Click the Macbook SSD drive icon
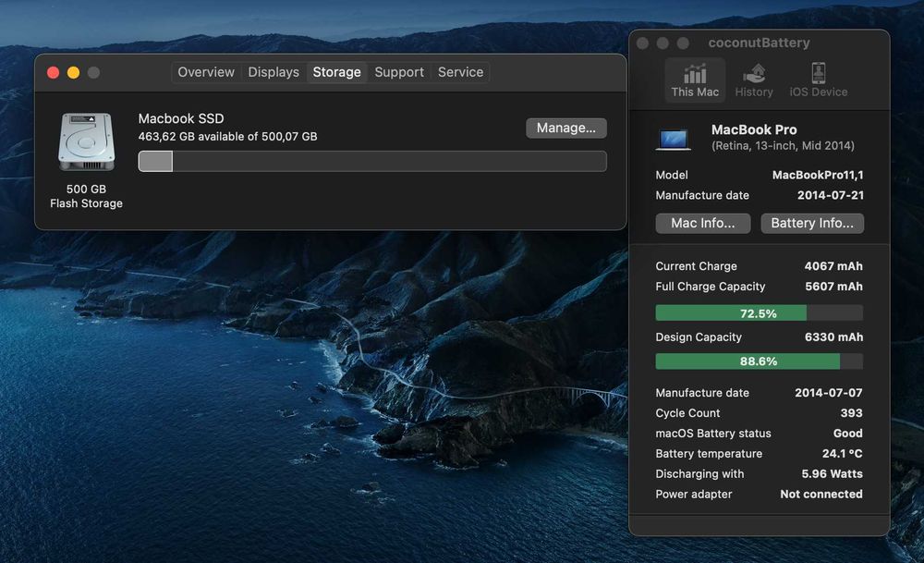 pos(86,141)
